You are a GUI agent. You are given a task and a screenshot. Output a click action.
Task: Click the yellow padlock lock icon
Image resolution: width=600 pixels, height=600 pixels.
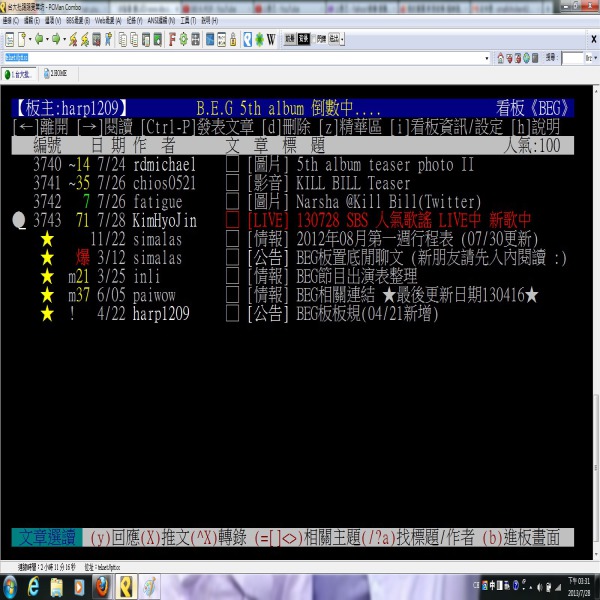tap(233, 39)
